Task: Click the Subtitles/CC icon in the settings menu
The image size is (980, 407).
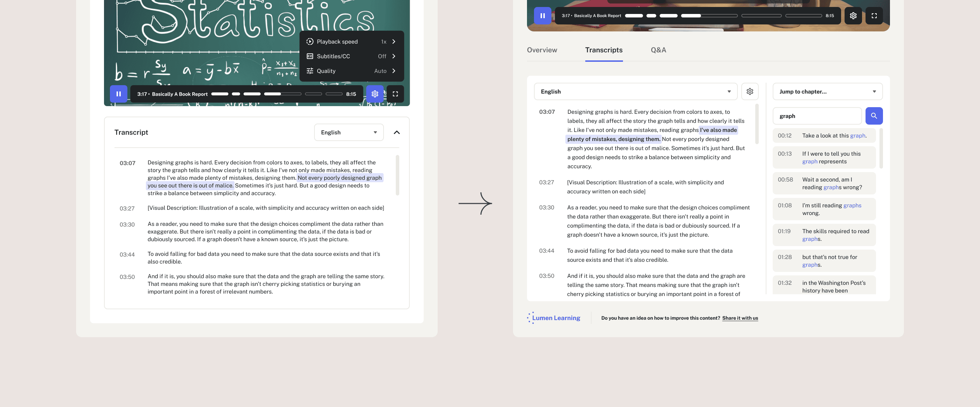Action: tap(310, 56)
